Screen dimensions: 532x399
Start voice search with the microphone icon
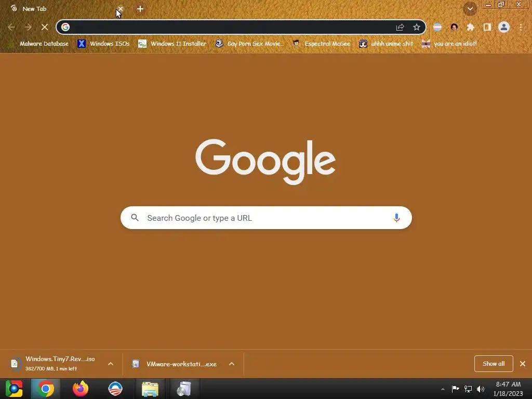pyautogui.click(x=396, y=218)
